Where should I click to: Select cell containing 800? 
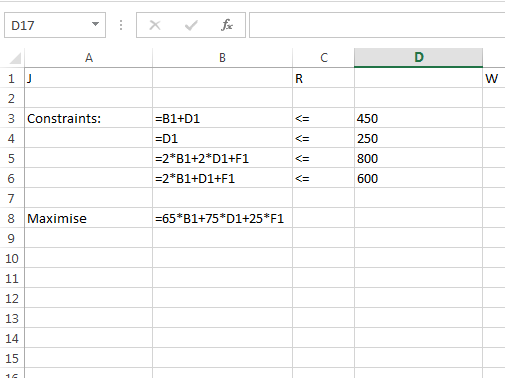(419, 158)
